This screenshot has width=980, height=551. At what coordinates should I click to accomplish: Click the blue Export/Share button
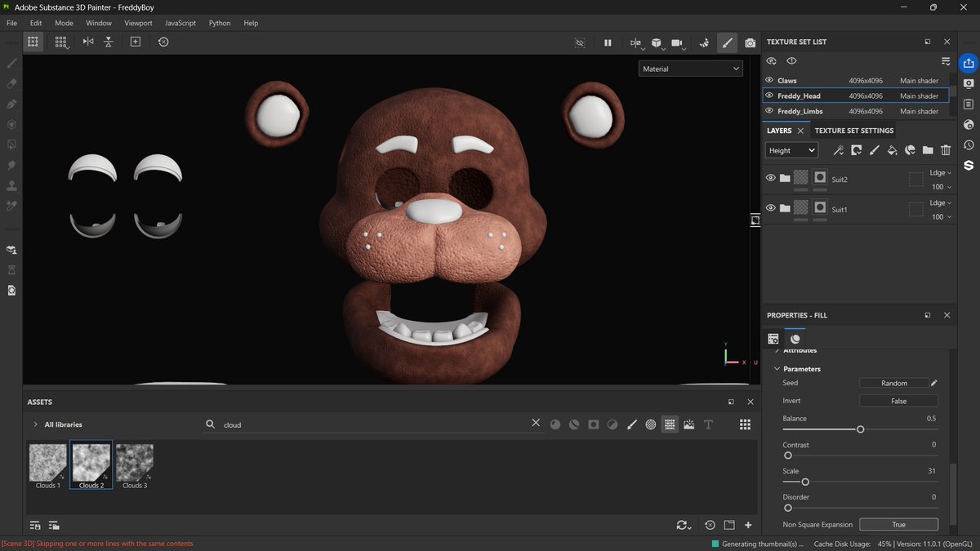(969, 62)
